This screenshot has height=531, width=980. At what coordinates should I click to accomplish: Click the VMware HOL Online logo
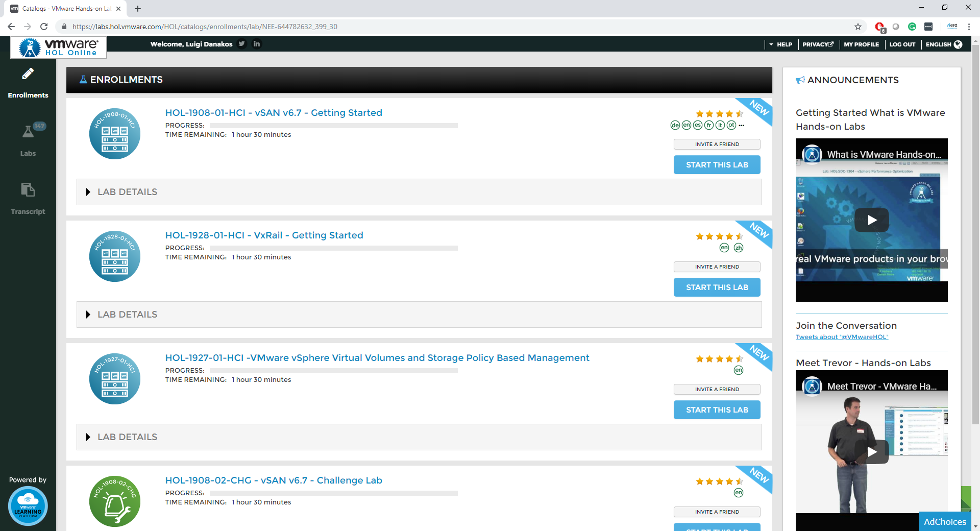pos(59,47)
